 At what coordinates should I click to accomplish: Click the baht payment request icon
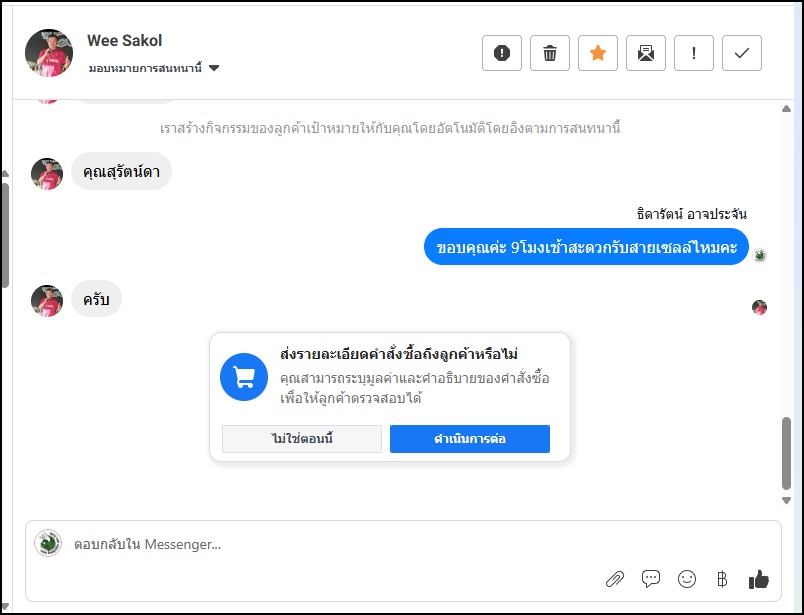click(x=722, y=578)
